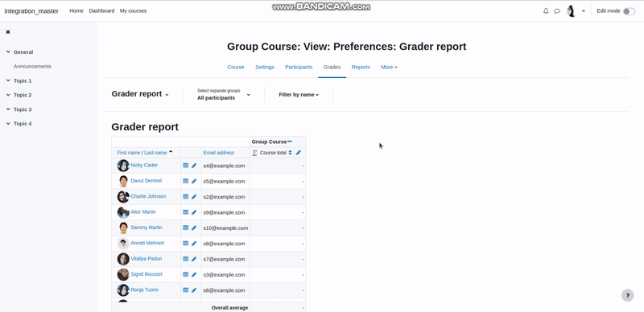Collapse Topic 3 in course index
The width and height of the screenshot is (644, 312).
(x=8, y=109)
